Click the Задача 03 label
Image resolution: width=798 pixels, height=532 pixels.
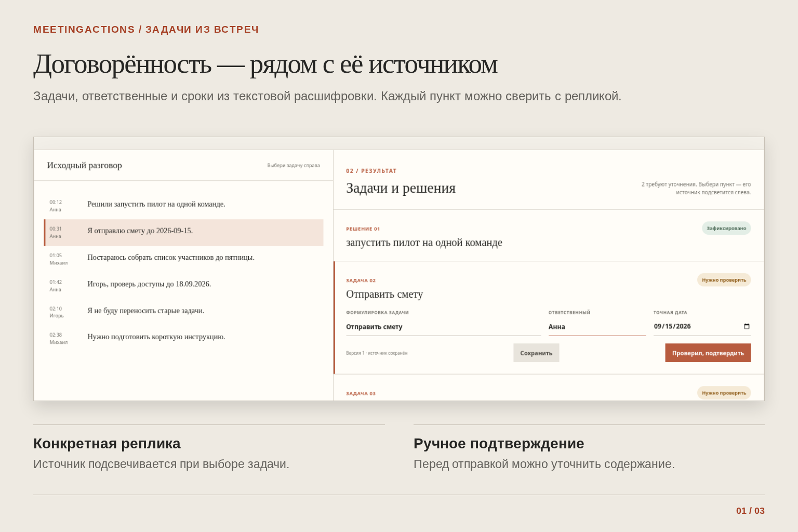(x=361, y=393)
